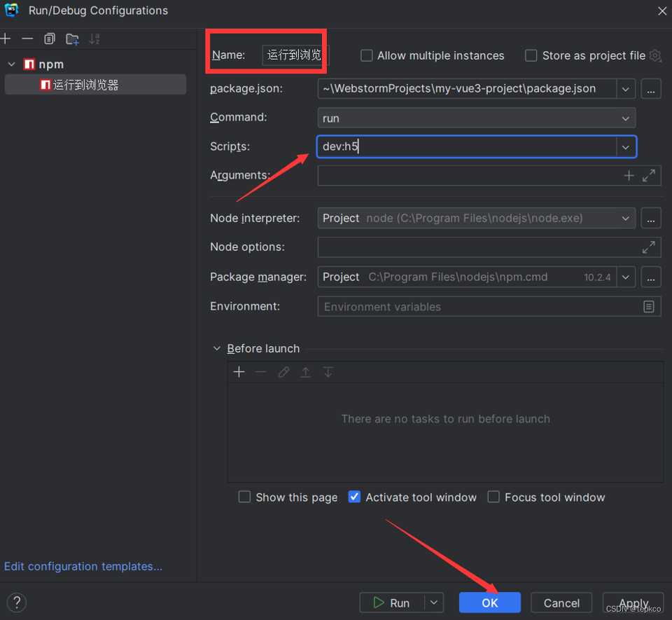Click the Name input field
The width and height of the screenshot is (672, 620).
pos(295,55)
